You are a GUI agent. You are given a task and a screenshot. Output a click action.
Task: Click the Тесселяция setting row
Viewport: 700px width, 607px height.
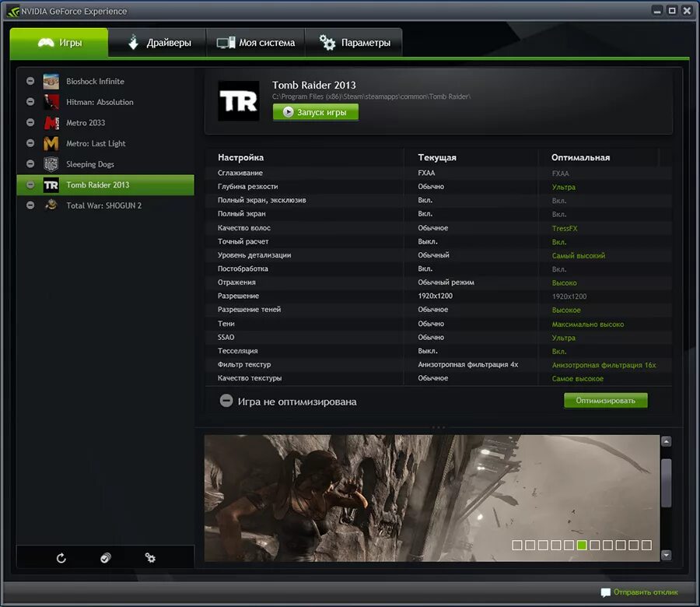click(x=439, y=351)
